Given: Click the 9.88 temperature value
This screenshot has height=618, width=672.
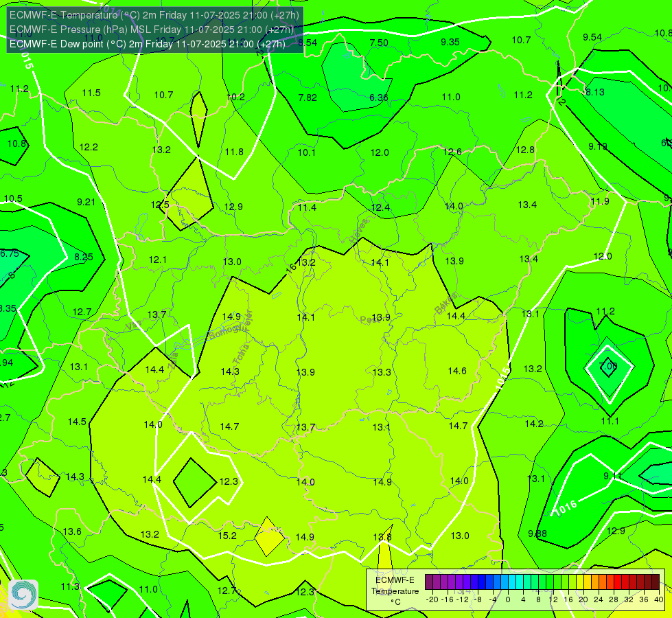Looking at the screenshot, I should pyautogui.click(x=537, y=534).
